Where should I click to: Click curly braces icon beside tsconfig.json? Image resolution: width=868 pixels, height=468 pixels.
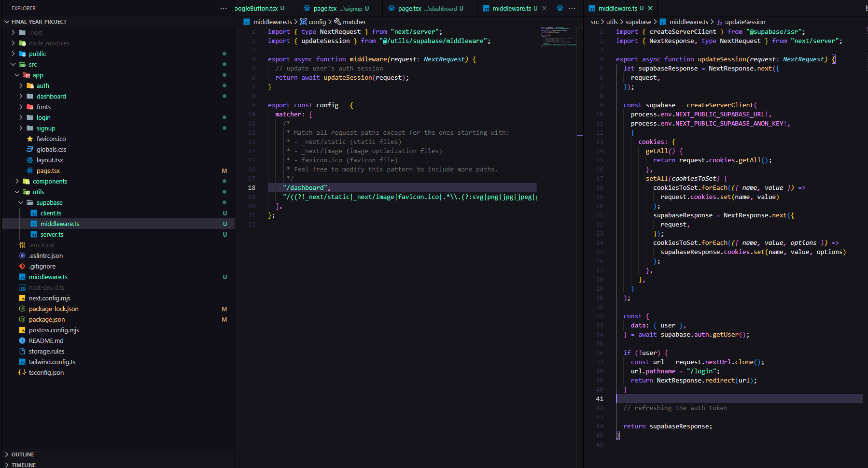tap(22, 373)
